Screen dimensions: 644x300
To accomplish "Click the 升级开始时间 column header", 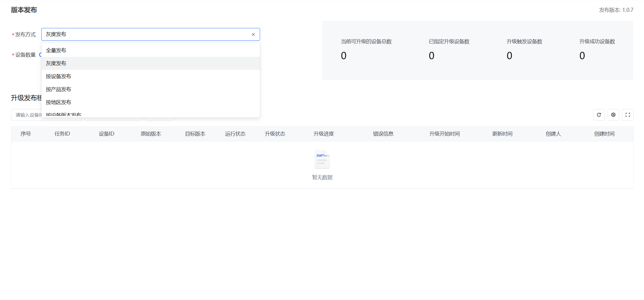I will pos(444,134).
